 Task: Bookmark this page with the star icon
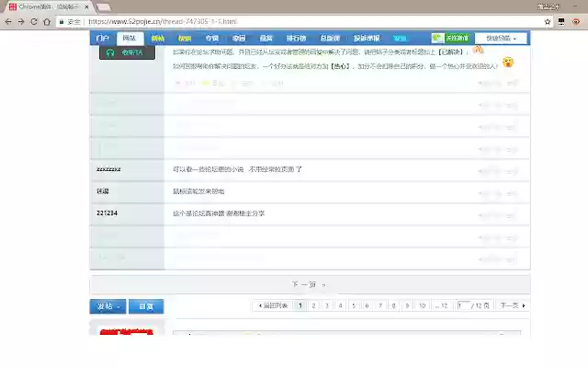tap(548, 22)
